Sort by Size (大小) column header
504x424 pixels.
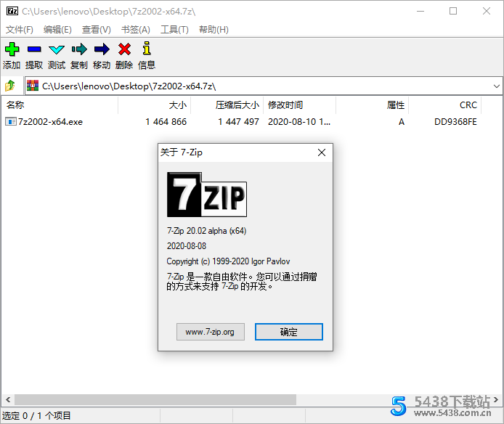pos(154,105)
